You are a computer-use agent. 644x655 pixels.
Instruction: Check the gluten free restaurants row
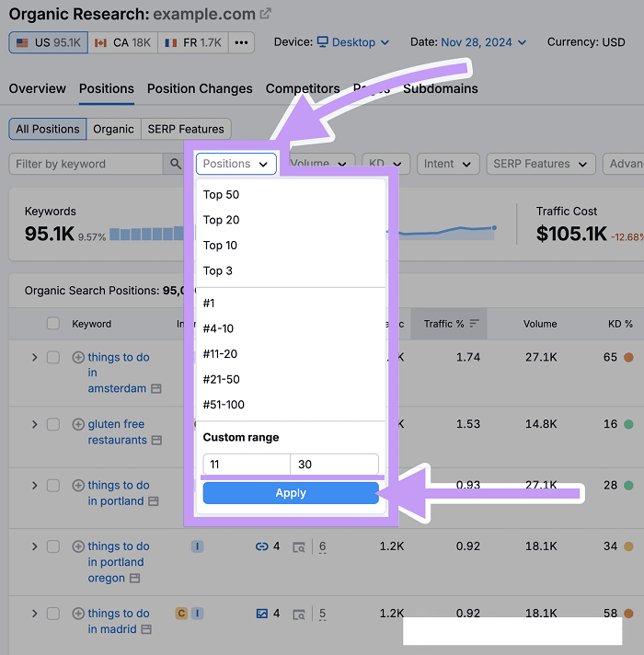(x=53, y=424)
